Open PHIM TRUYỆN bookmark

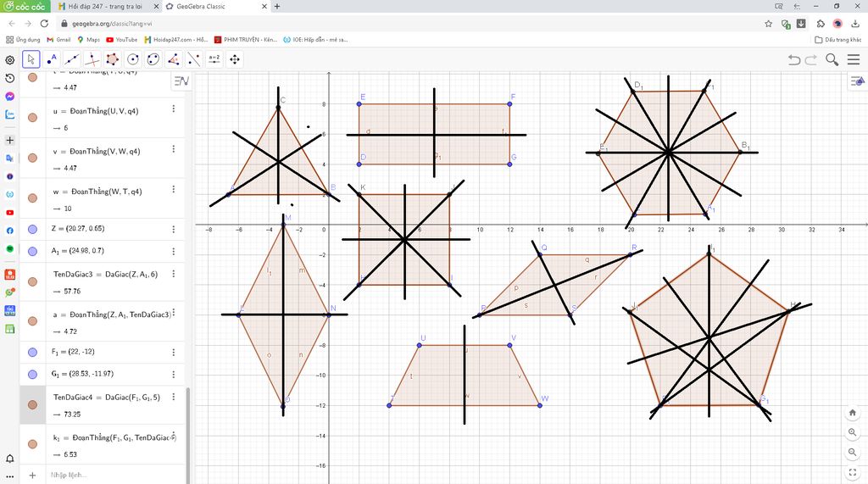(x=246, y=40)
